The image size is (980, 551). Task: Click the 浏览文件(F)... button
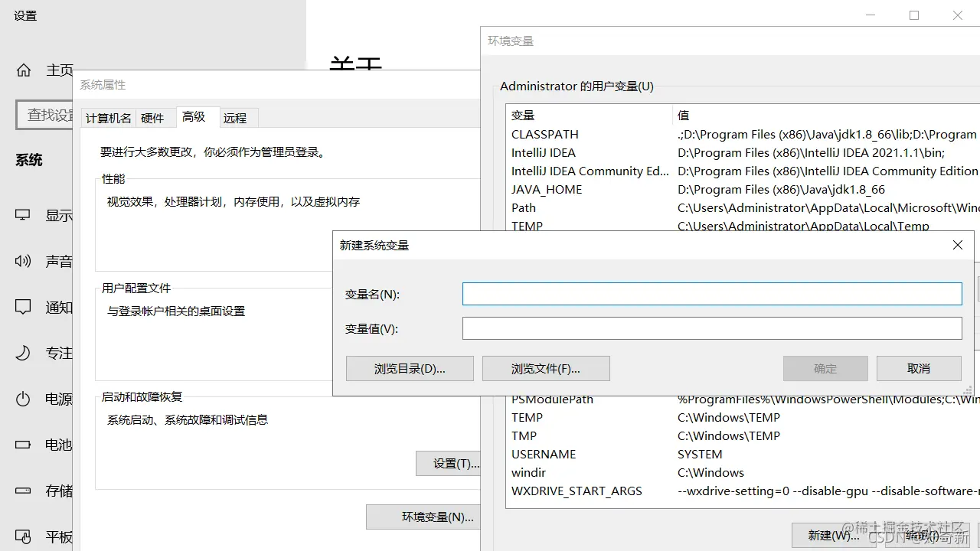(546, 369)
